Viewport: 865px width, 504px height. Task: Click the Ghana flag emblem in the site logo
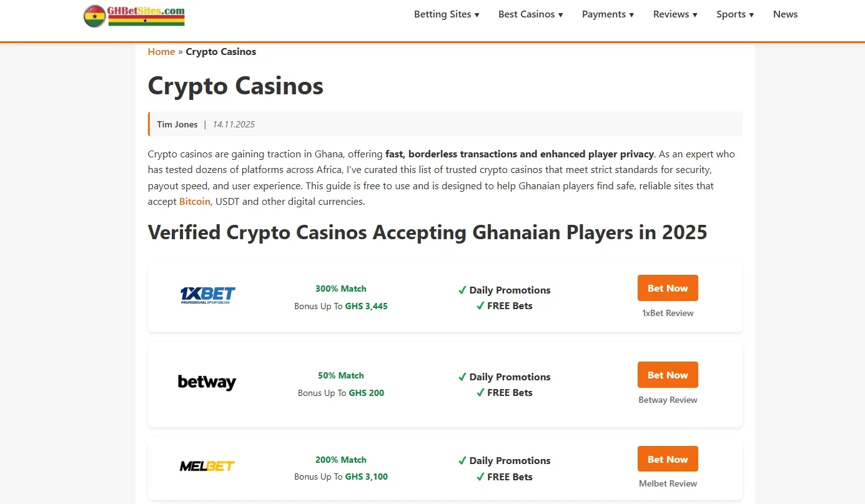95,16
